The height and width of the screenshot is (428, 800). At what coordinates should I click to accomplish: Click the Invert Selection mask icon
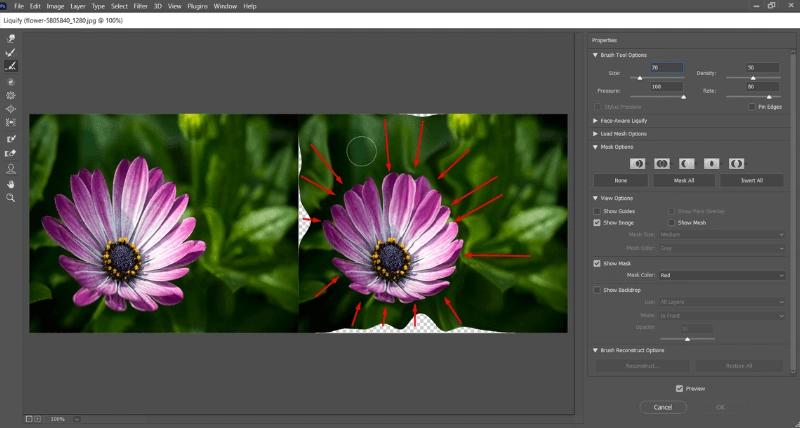pos(736,163)
